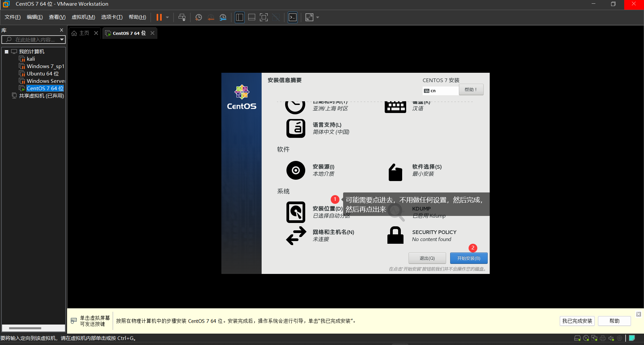Click the network adapter status icon
The width and height of the screenshot is (644, 345).
click(x=594, y=338)
